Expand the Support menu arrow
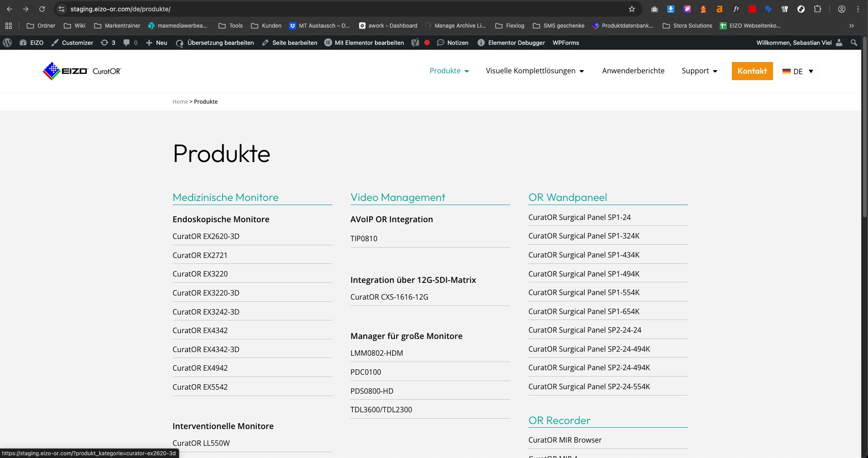Viewport: 868px width, 458px height. click(715, 71)
